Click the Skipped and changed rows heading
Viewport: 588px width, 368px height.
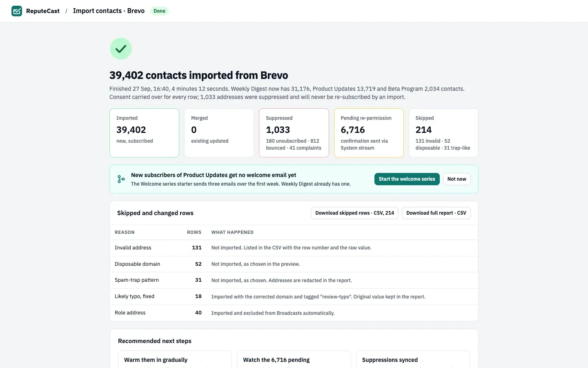point(155,213)
